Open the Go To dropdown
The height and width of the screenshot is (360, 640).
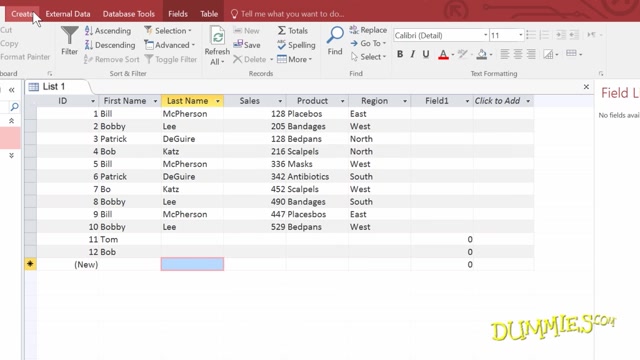click(x=368, y=43)
